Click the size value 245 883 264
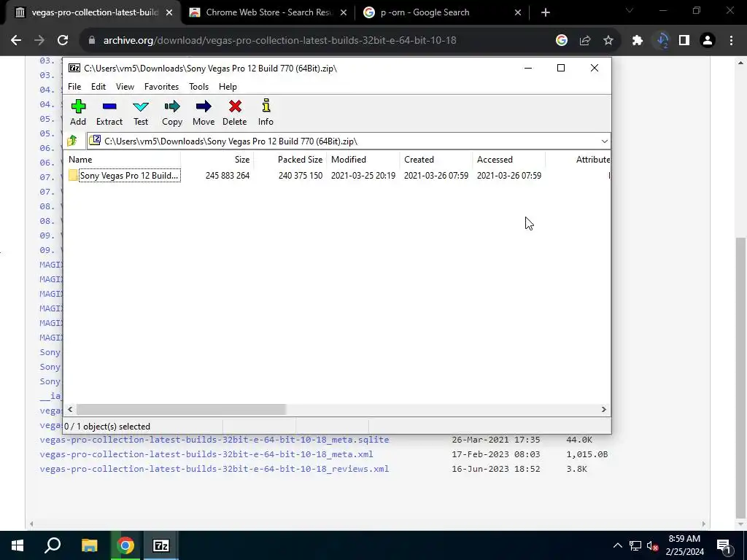 pyautogui.click(x=228, y=176)
